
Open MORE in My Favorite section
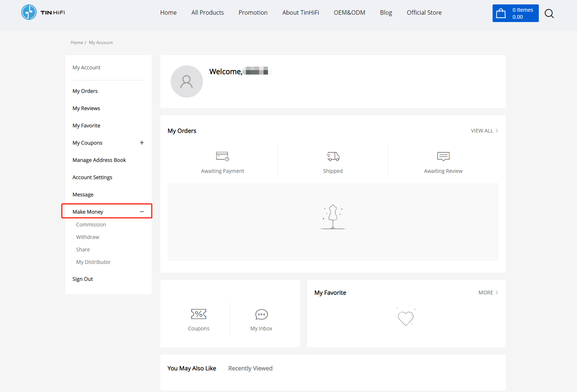coord(488,293)
